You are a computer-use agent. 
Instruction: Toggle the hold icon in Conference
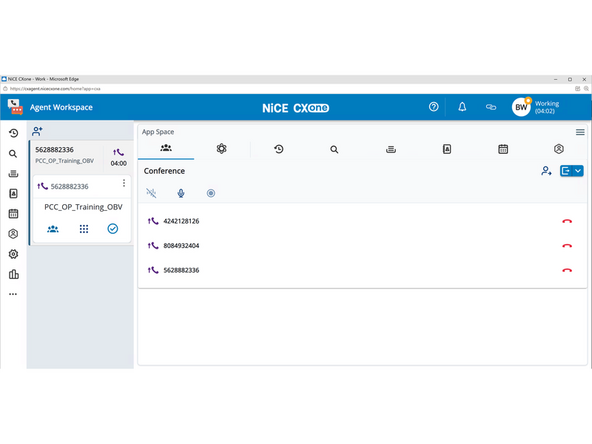[x=151, y=193]
